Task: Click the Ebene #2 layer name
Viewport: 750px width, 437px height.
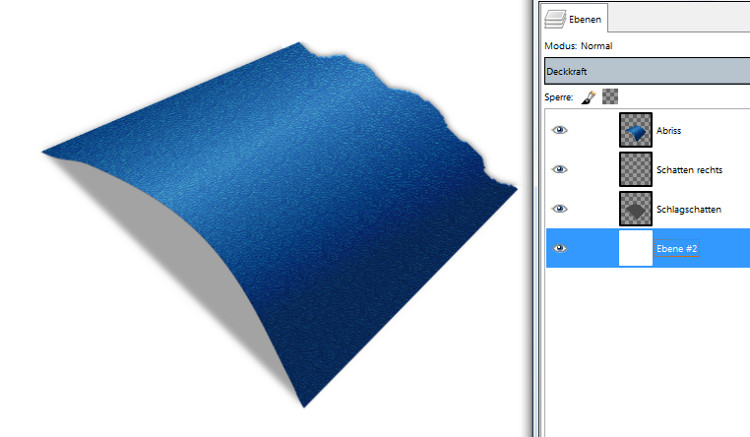Action: [x=677, y=248]
